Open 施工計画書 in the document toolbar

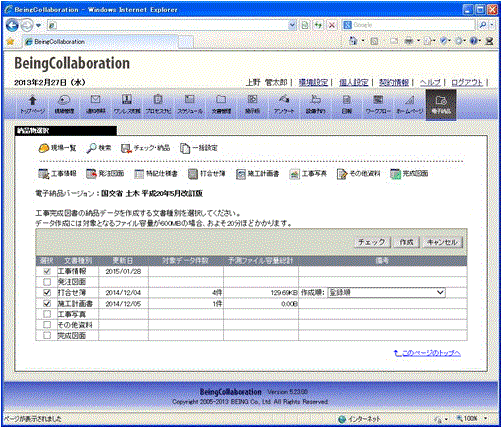[257, 173]
